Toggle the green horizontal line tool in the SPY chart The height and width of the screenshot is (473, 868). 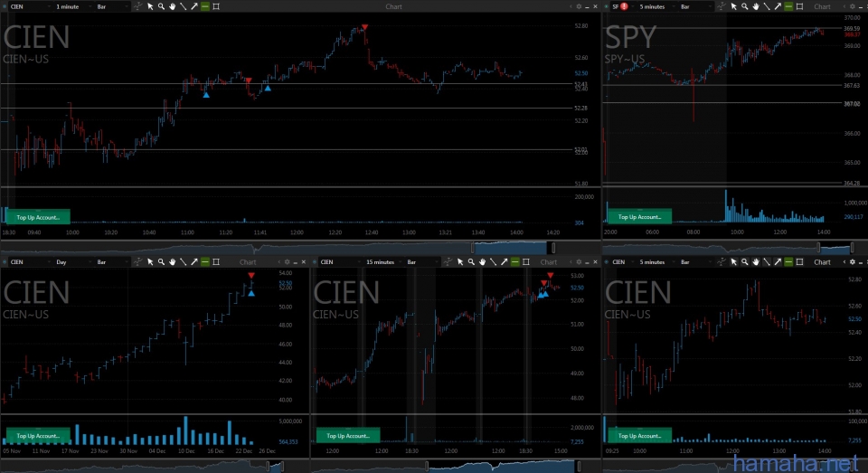coord(788,6)
